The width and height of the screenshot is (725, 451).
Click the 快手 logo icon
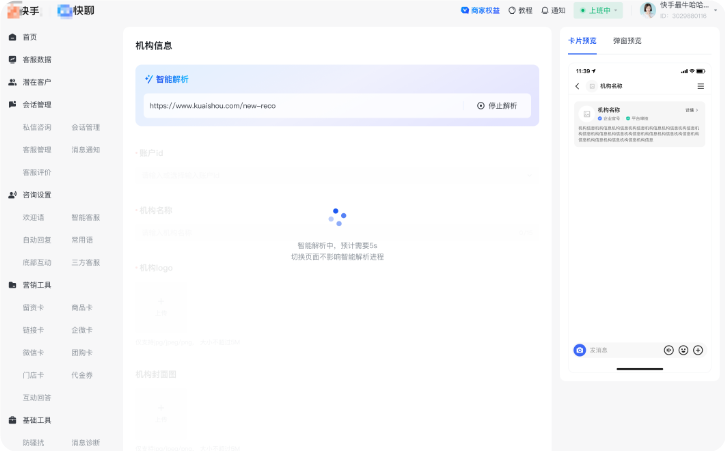[x=14, y=11]
